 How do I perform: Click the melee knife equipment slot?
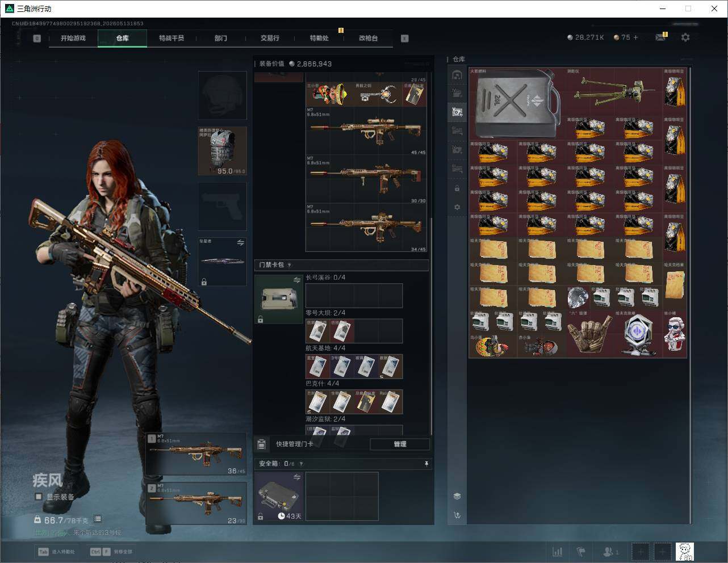222,262
